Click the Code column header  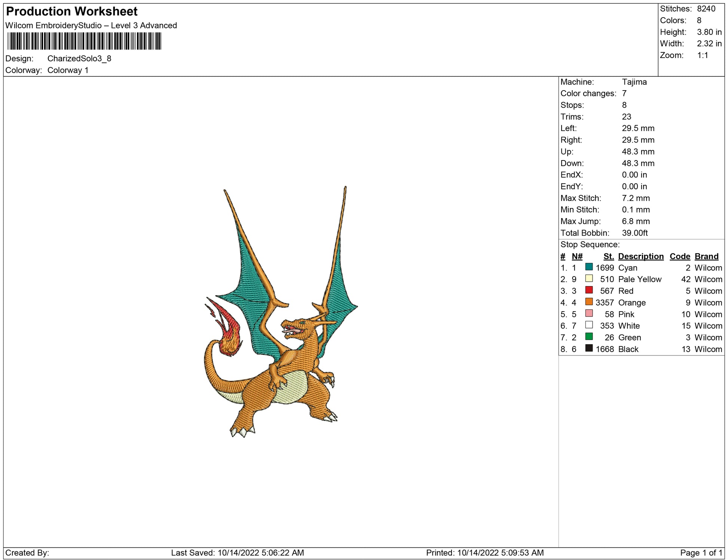point(679,256)
